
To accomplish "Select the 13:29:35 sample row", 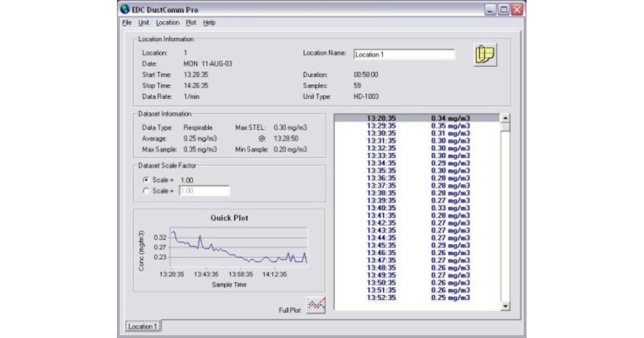I will (418, 126).
